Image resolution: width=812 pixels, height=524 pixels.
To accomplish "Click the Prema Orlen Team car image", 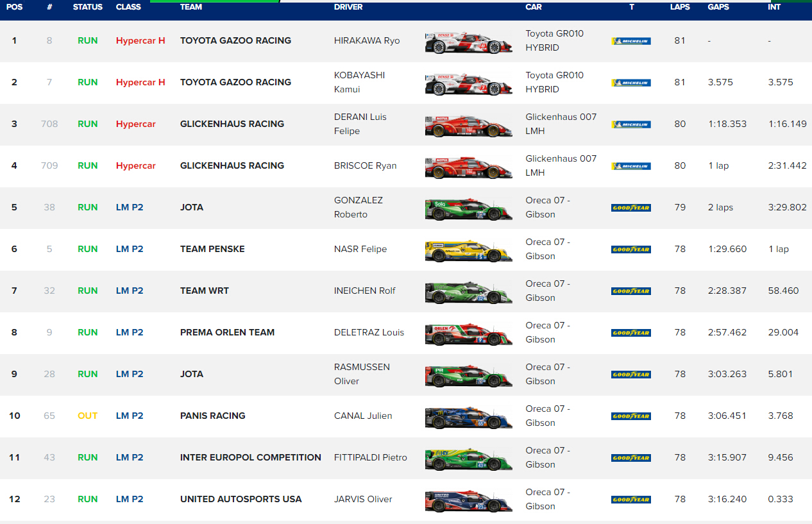I will (x=468, y=334).
